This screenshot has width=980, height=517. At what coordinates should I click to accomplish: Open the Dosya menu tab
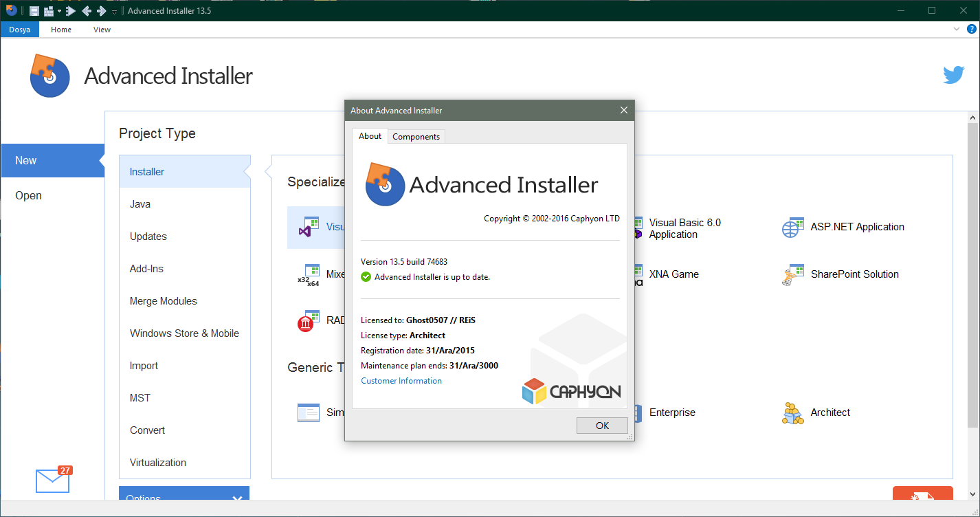[x=20, y=30]
